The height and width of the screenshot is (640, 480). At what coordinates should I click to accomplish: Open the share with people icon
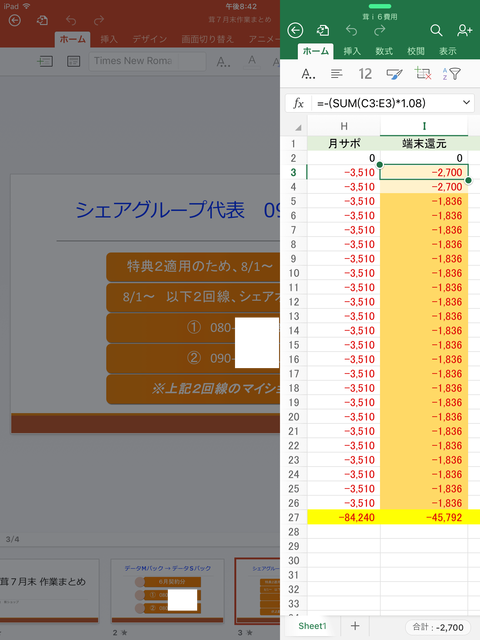[x=464, y=30]
